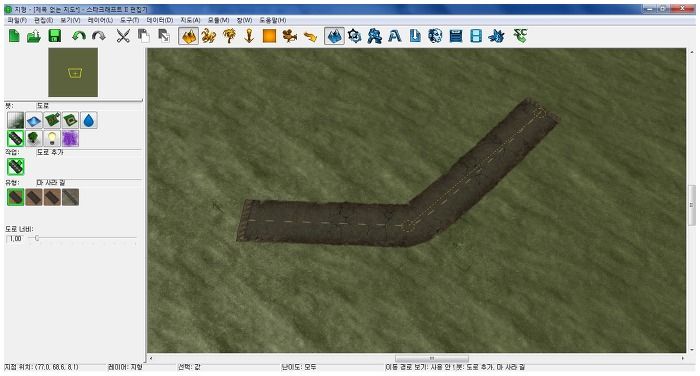Open the 도구(T) tools menu
Screen dimensions: 700x376
[129, 20]
